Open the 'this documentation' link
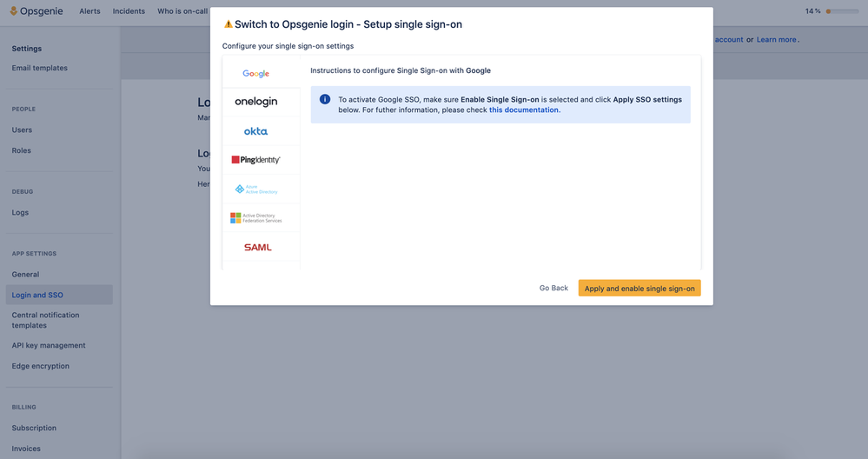 pyautogui.click(x=524, y=110)
